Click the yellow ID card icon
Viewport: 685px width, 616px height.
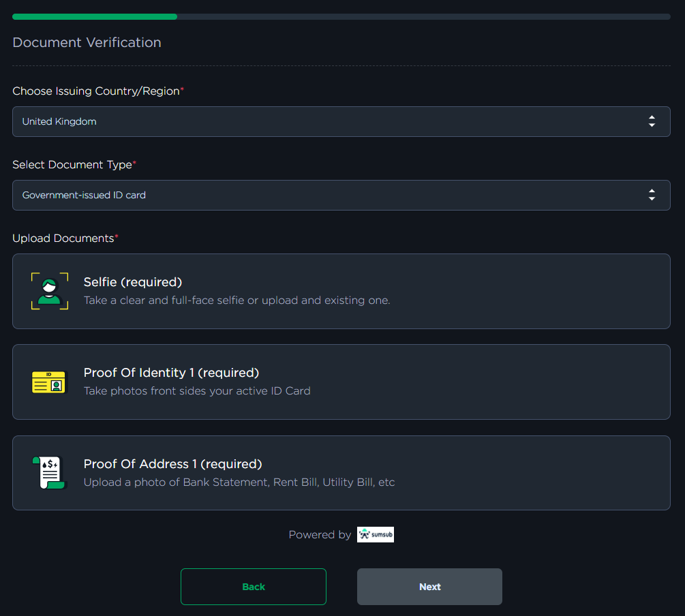point(49,382)
